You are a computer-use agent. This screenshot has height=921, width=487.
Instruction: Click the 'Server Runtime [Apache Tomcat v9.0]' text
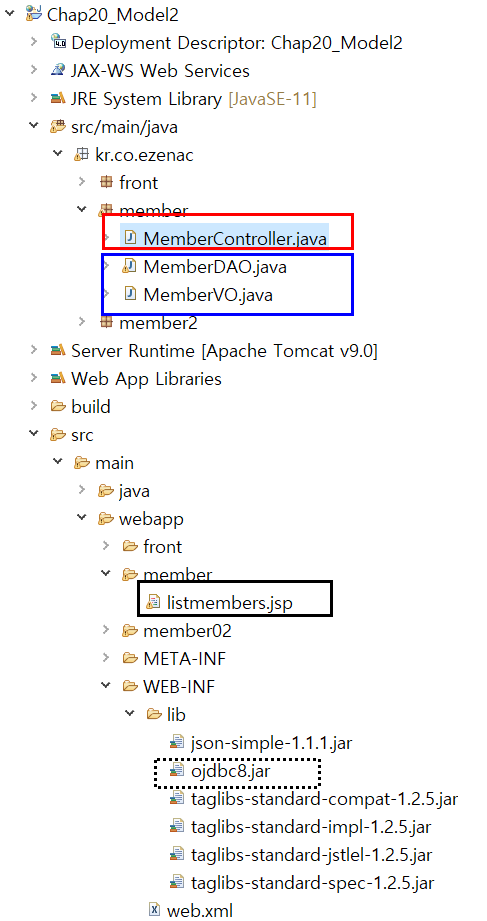pos(224,351)
